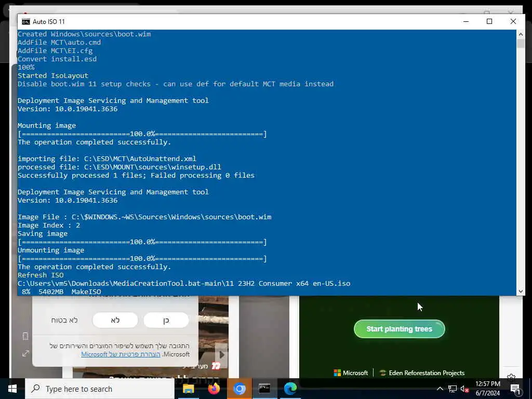
Task: Click the muted volume tray icon
Action: click(x=464, y=389)
